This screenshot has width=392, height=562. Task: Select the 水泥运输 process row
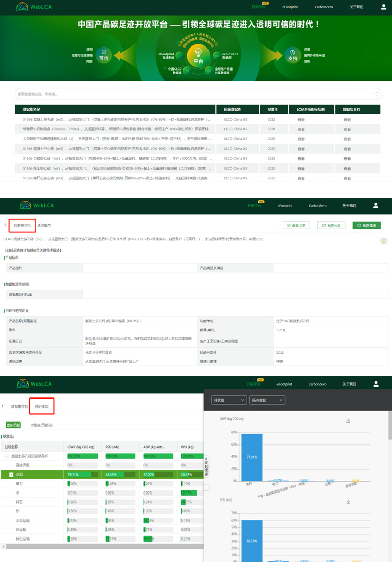click(102, 521)
